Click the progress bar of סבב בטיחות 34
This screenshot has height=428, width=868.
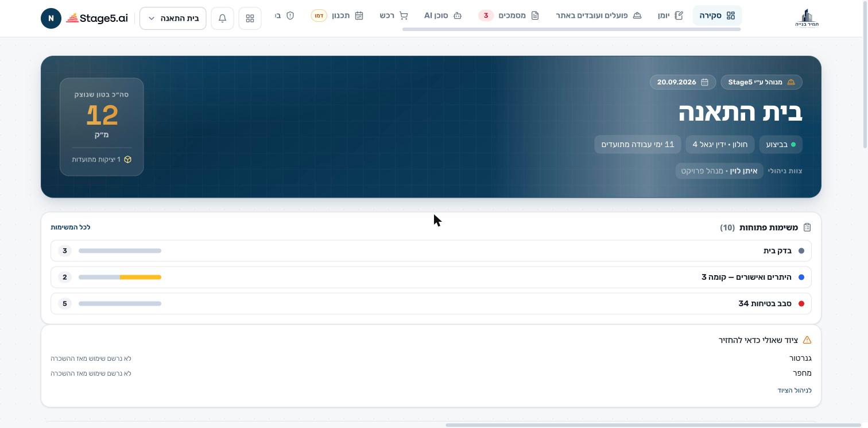[120, 303]
